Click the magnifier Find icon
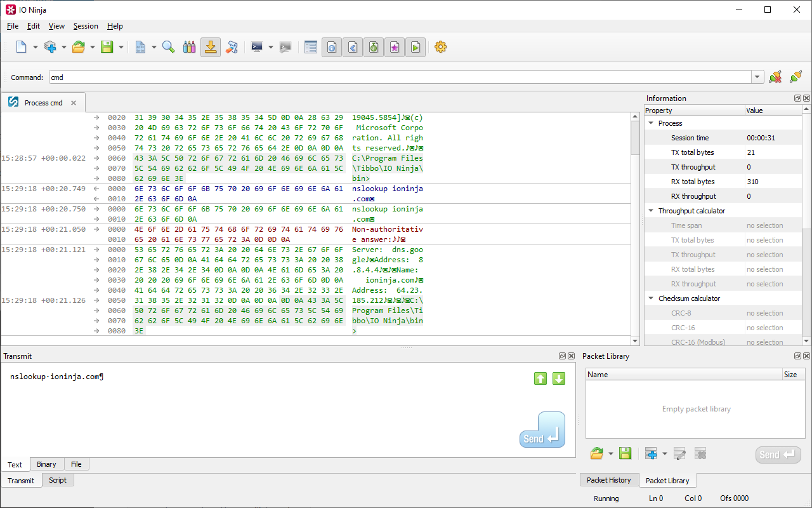The height and width of the screenshot is (508, 812). coord(169,47)
